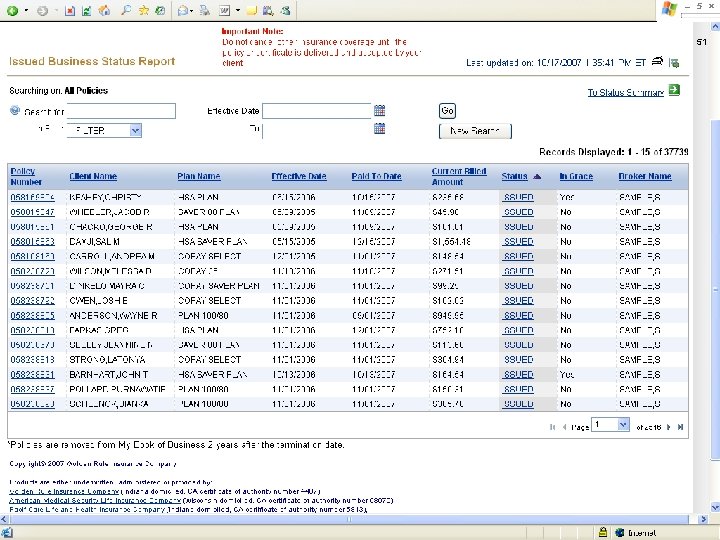Go to the previous results page arrow
The height and width of the screenshot is (540, 720).
(564, 427)
